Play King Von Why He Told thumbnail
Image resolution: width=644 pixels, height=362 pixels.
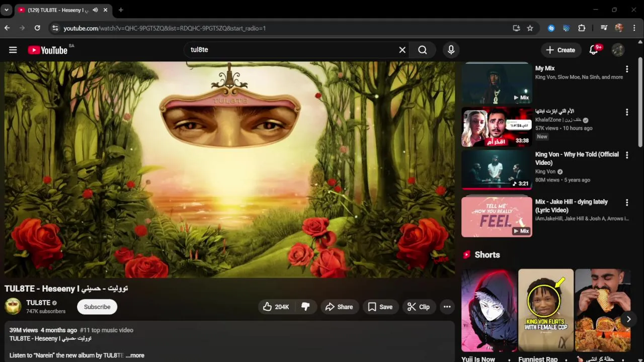[497, 170]
